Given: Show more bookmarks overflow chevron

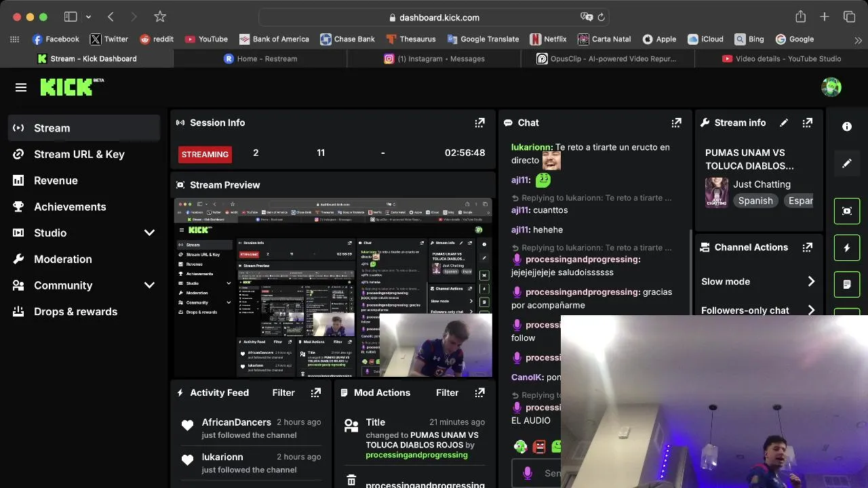Looking at the screenshot, I should tap(858, 39).
